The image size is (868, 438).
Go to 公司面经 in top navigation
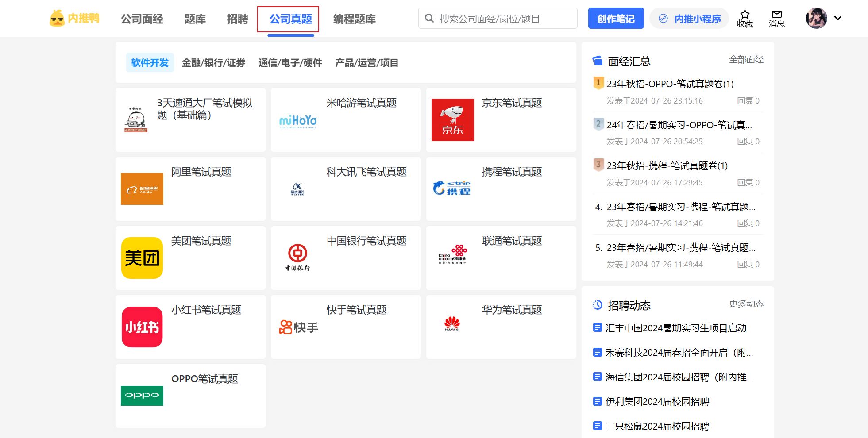(142, 19)
